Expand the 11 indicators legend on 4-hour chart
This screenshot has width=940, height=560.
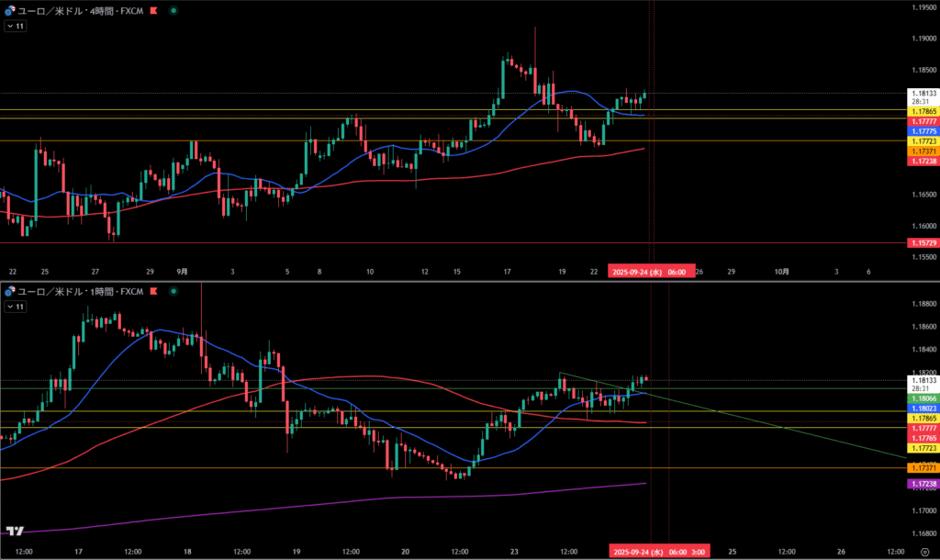pyautogui.click(x=16, y=27)
